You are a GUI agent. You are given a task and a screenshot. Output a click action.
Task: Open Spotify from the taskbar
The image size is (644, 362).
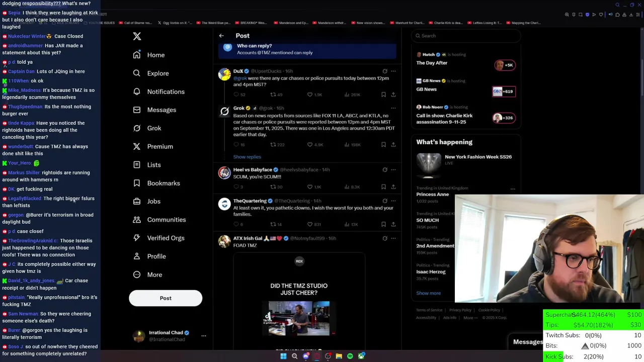tap(350, 356)
